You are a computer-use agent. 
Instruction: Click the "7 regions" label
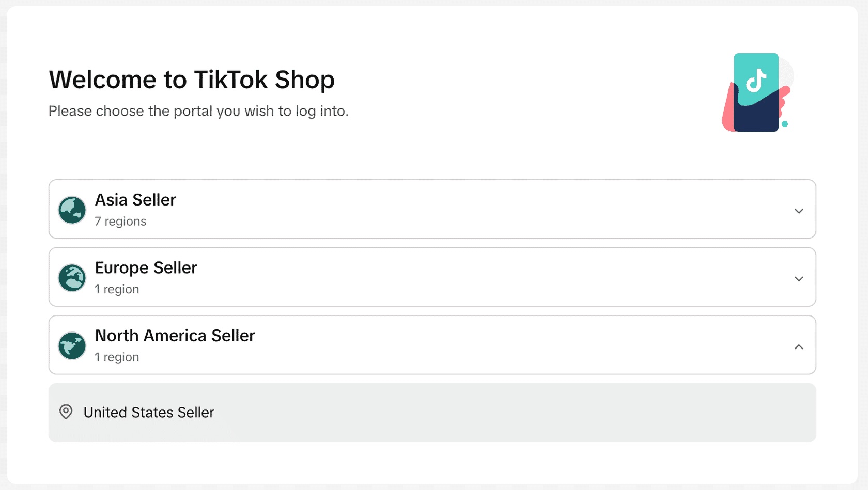[120, 222]
